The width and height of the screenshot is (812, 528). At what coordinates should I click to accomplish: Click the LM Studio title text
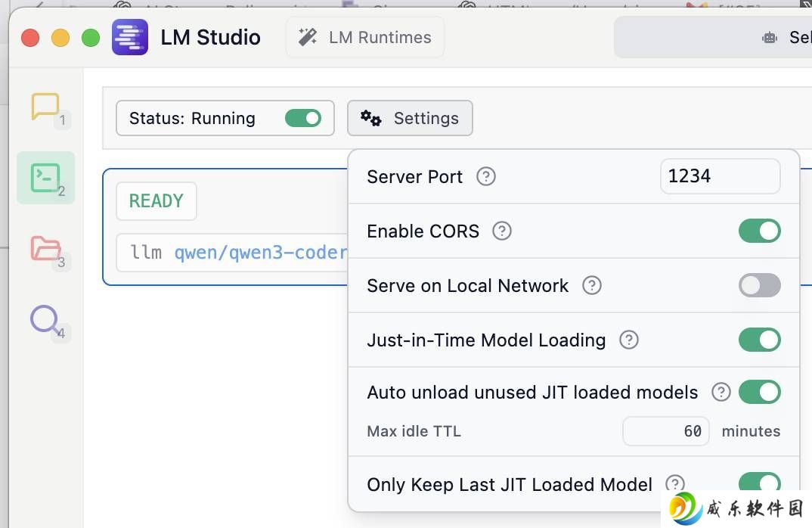tap(210, 37)
